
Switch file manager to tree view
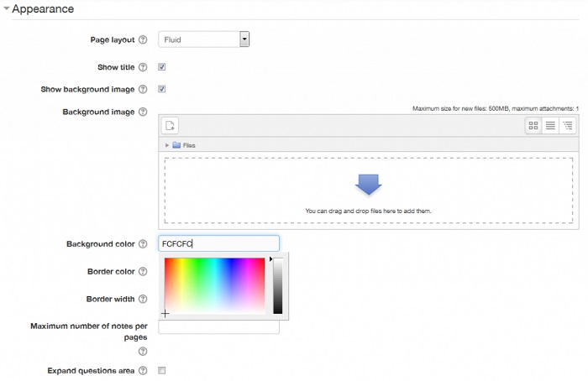[x=568, y=126]
